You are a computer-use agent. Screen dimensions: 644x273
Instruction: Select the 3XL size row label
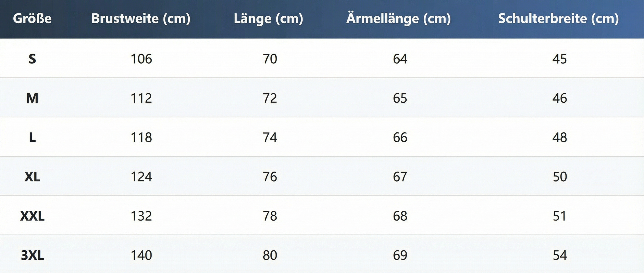[x=32, y=255]
